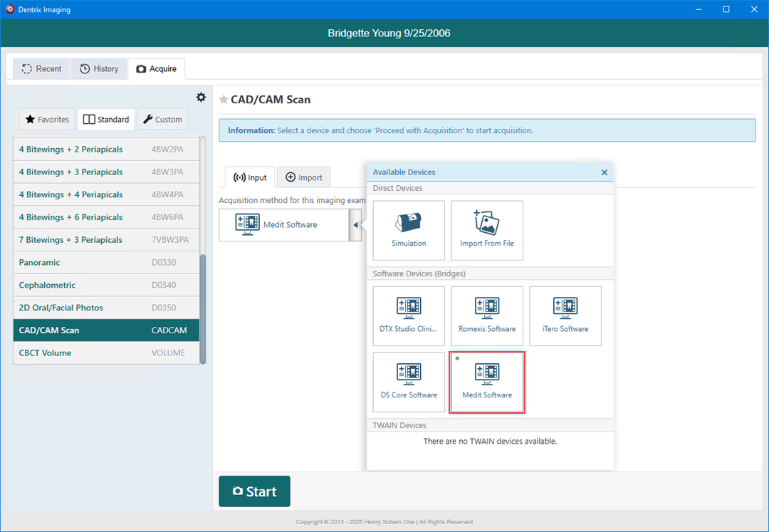This screenshot has width=769, height=532.
Task: Switch to the Favorites procedure view
Action: tap(47, 119)
